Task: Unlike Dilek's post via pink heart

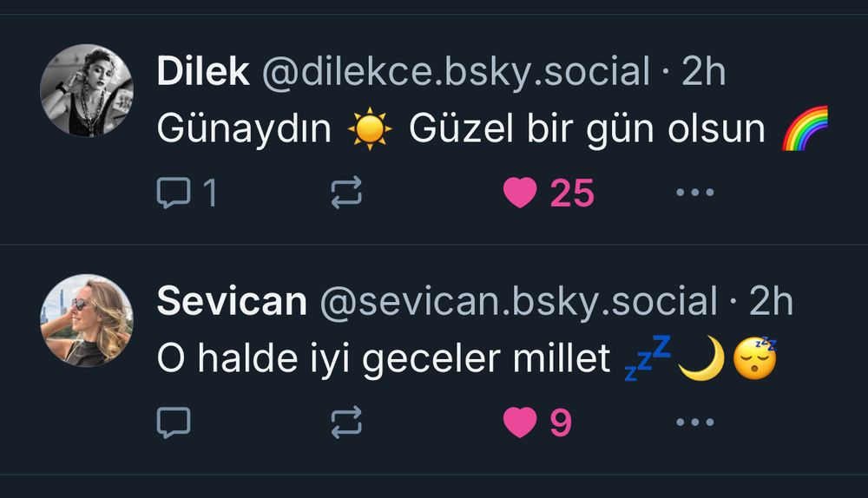Action: click(520, 193)
